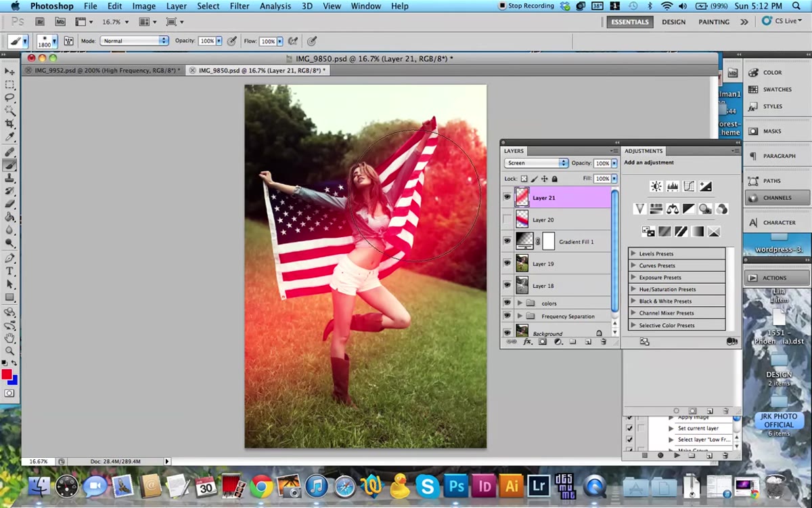
Task: Open the Swatches panel
Action: pos(777,89)
